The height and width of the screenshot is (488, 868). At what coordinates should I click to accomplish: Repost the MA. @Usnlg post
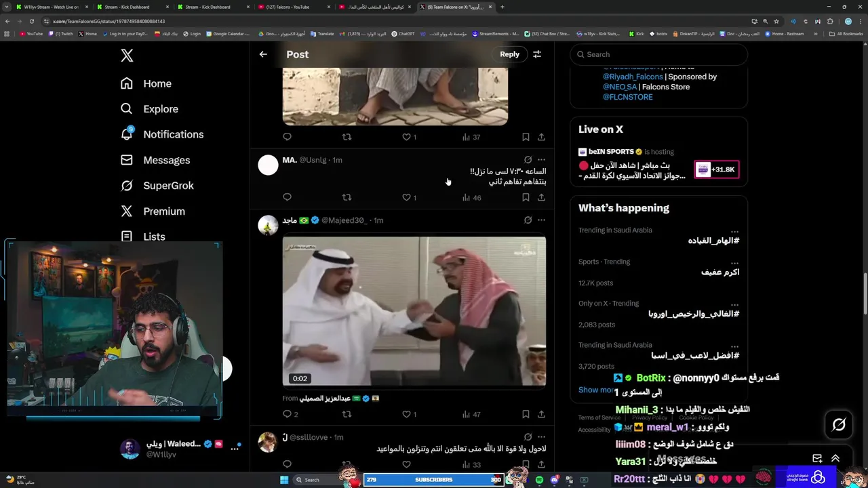(347, 197)
